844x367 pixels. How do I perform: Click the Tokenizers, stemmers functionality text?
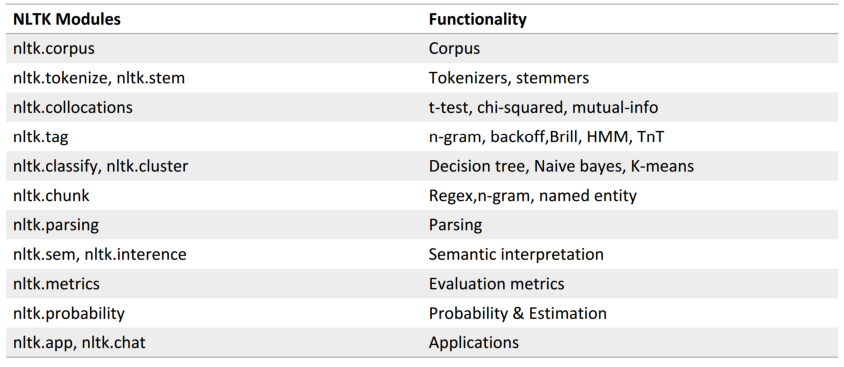[509, 78]
